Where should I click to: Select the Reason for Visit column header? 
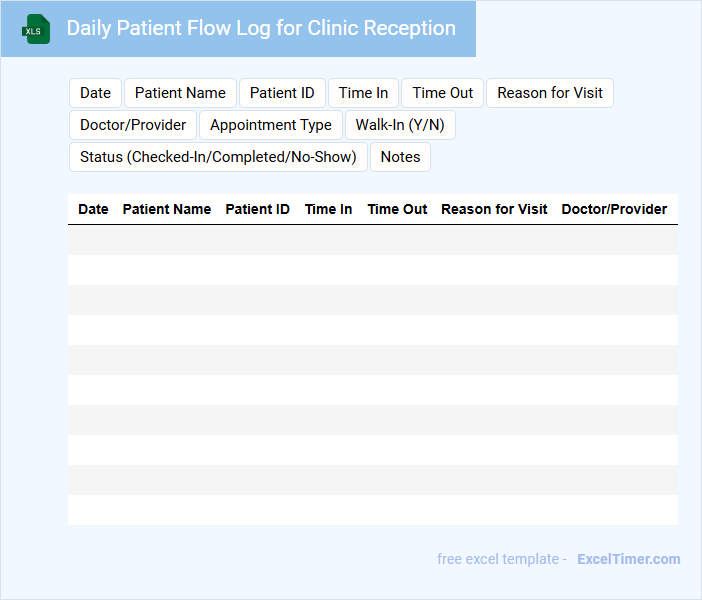494,209
